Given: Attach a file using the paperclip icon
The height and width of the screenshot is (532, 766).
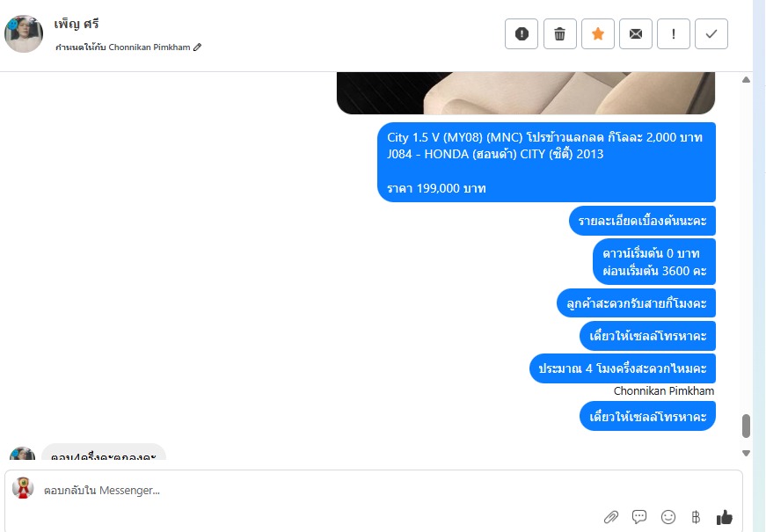Looking at the screenshot, I should (610, 517).
